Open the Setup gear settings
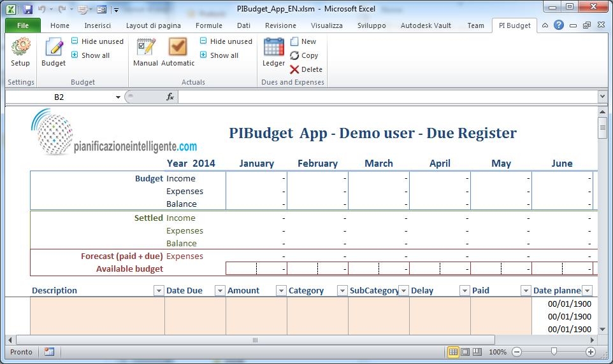 20,52
